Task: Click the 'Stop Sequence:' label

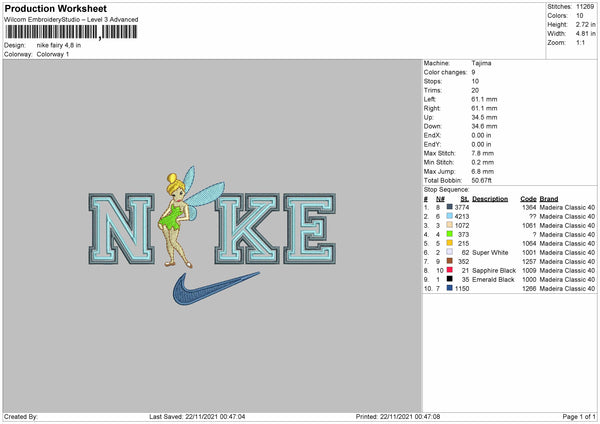Action: [446, 189]
